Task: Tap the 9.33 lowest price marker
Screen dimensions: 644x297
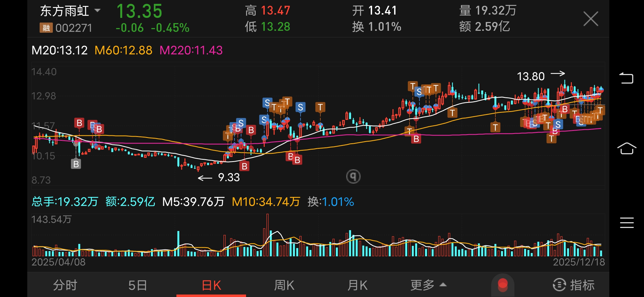Action: click(228, 177)
